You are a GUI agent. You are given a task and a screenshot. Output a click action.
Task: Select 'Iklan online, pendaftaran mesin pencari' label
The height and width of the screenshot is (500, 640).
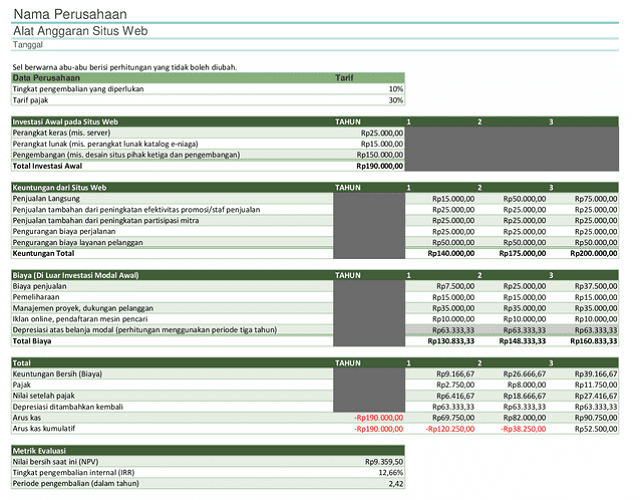pos(80,319)
